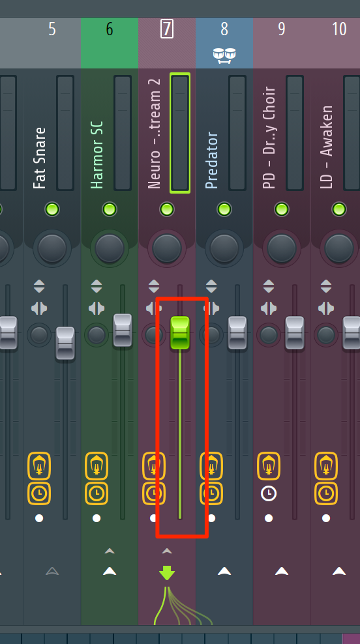Click the drum icon on track 8 header
The width and height of the screenshot is (360, 644).
(x=224, y=55)
